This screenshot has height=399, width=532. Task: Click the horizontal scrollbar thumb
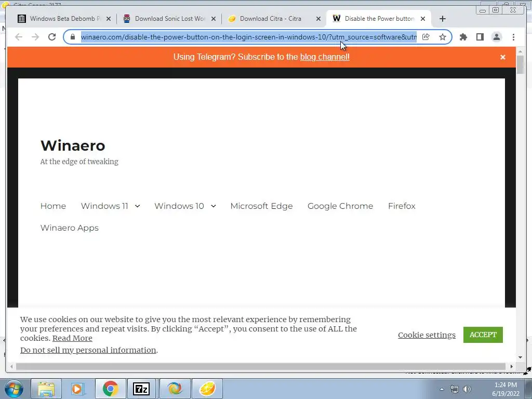pos(261,366)
